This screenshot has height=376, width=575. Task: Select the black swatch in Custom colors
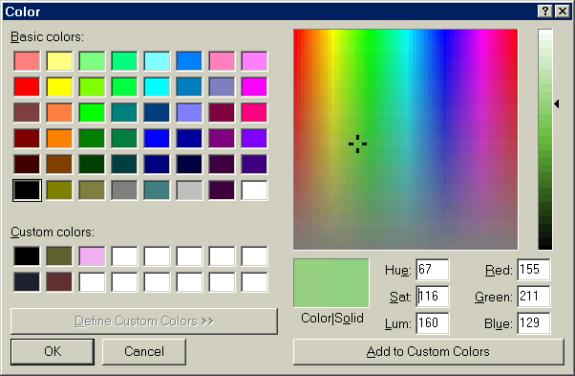(x=27, y=256)
